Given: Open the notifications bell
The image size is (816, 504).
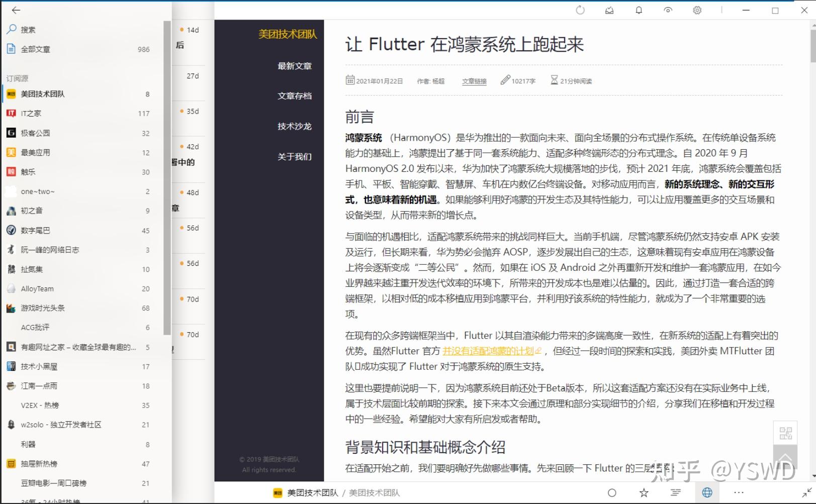Looking at the screenshot, I should 639,10.
